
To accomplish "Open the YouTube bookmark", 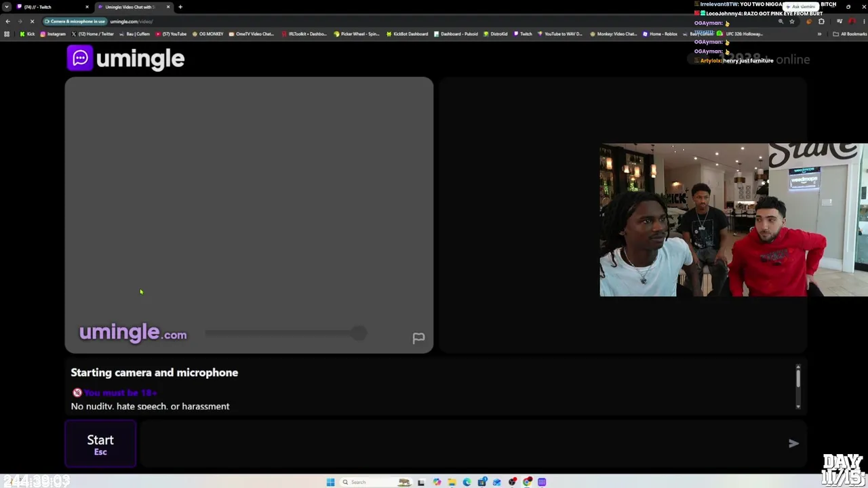I will (x=171, y=34).
